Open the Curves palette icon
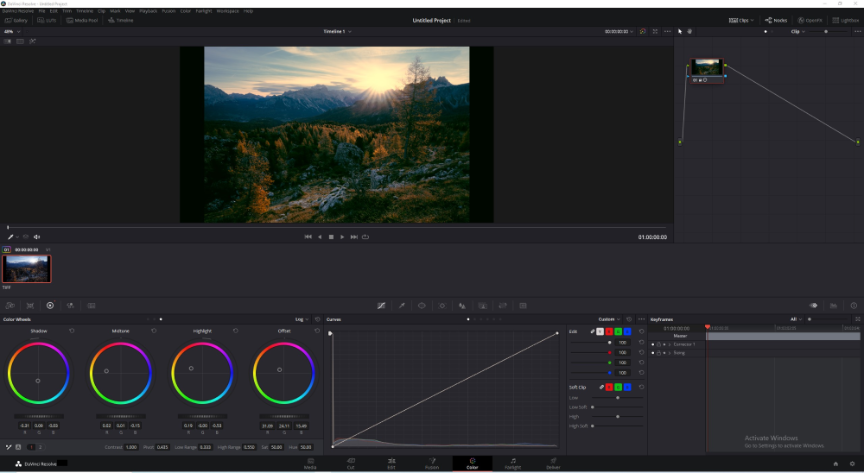 (381, 305)
